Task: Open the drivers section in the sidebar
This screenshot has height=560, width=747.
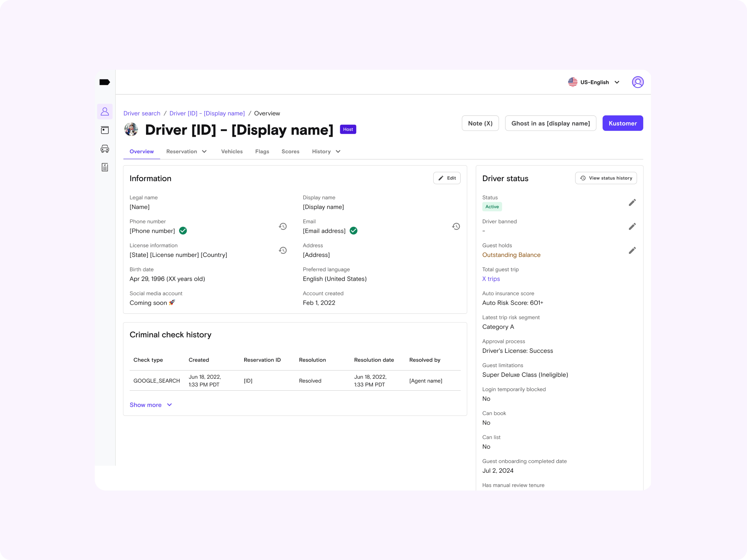Action: pos(105,111)
